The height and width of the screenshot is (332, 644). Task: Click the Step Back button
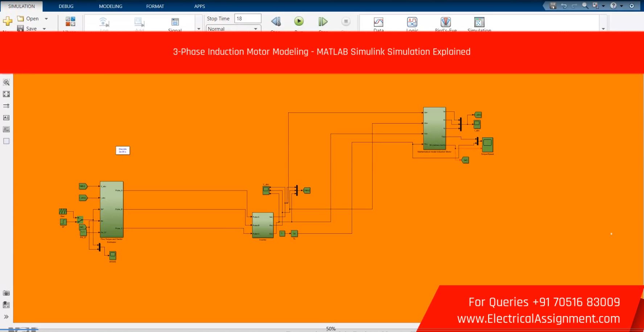(276, 22)
